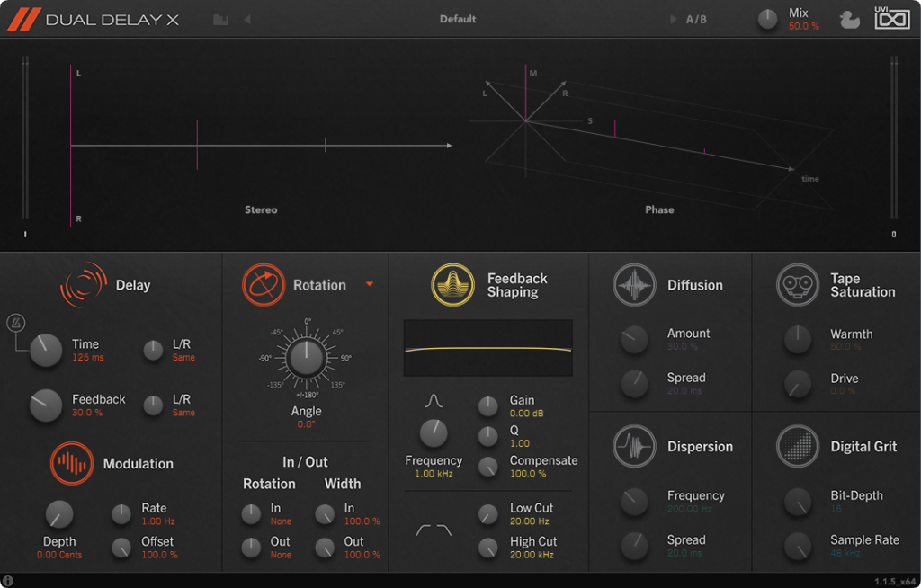
Task: Go to previous preset arrow
Action: coord(247,20)
